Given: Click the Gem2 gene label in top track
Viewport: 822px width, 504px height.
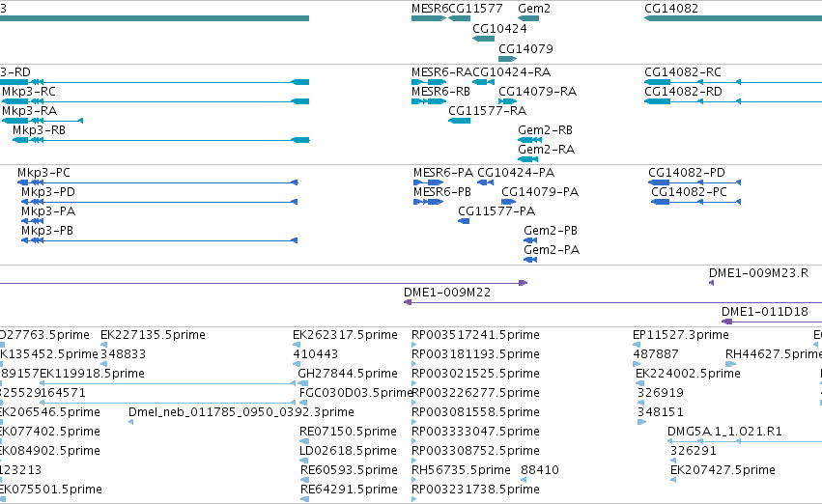Looking at the screenshot, I should pyautogui.click(x=534, y=9).
